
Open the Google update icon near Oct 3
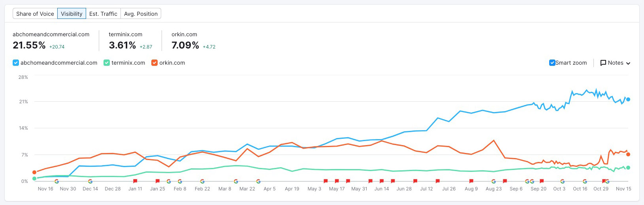coord(562,181)
